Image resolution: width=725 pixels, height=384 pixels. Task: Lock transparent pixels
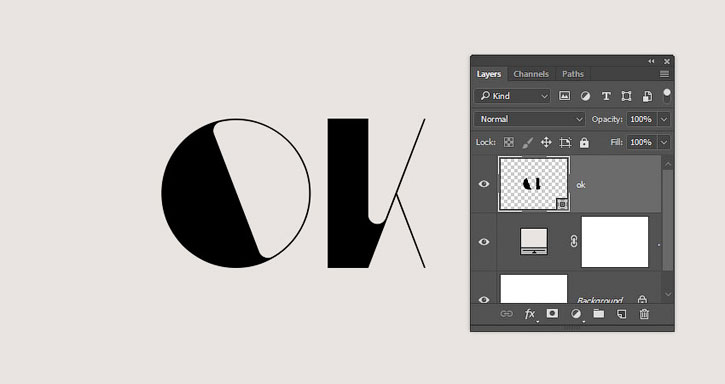coord(509,142)
